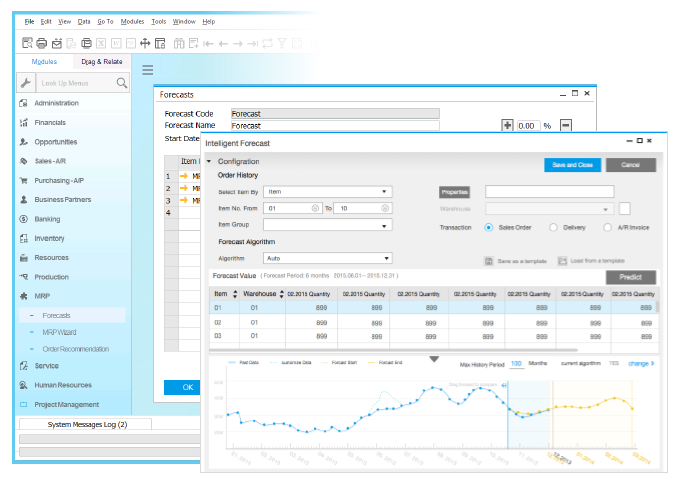This screenshot has width=685, height=488.
Task: Click the Save as a template icon
Action: pos(488,261)
